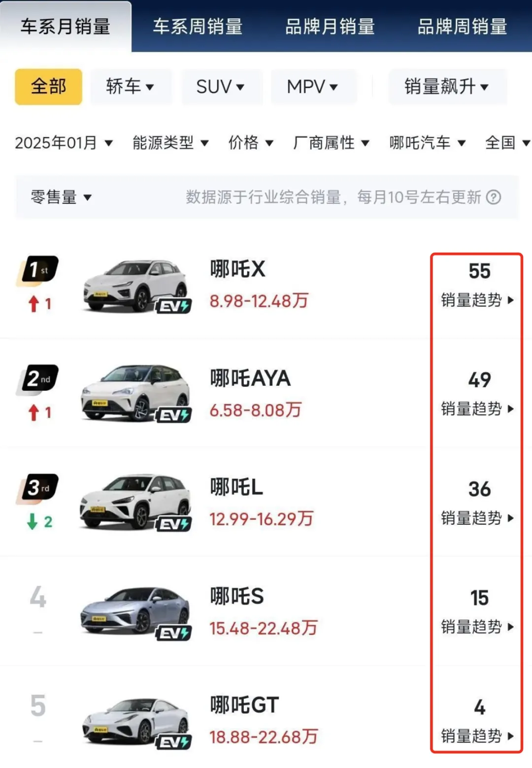This screenshot has width=532, height=768.
Task: Open the 哪吒GT car thumbnail
Action: (x=135, y=722)
